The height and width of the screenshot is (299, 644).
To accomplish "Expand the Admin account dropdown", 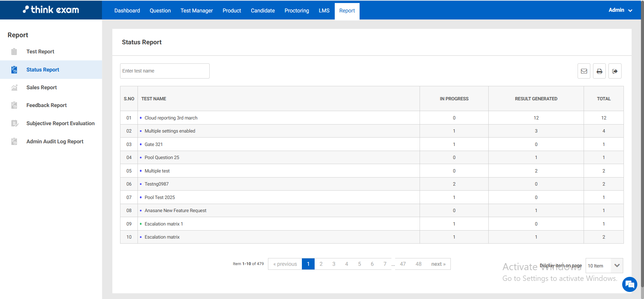I will tap(620, 10).
